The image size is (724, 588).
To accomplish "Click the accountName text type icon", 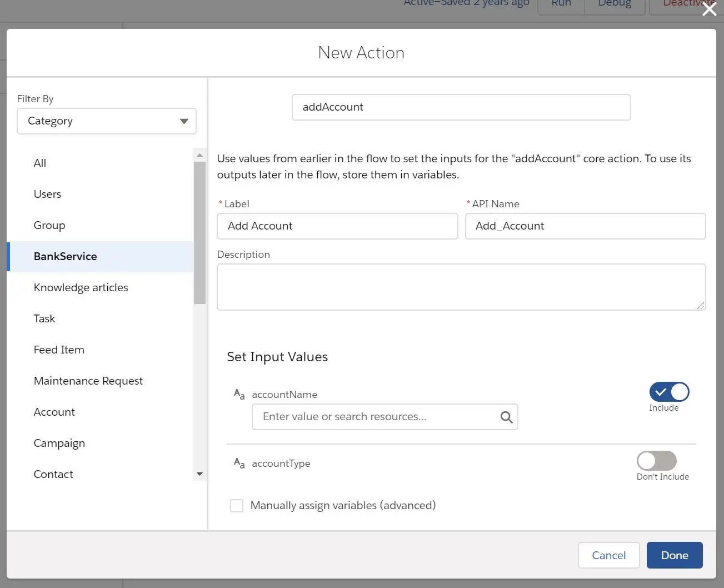I will point(239,395).
